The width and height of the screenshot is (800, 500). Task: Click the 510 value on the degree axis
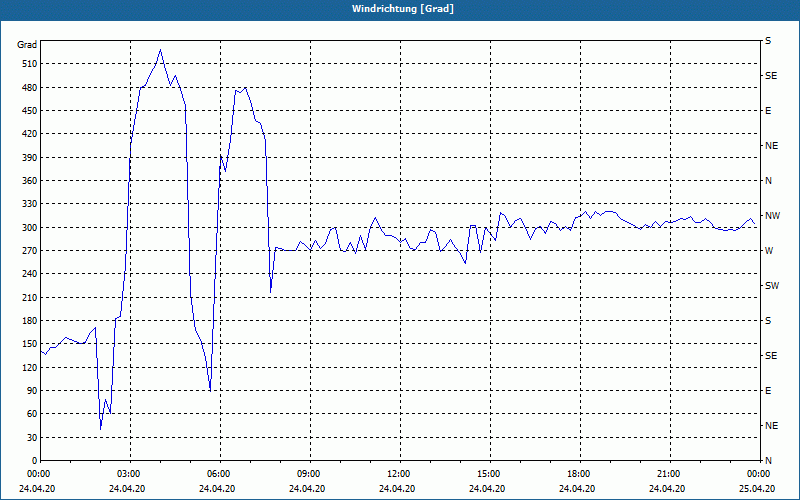(x=30, y=64)
